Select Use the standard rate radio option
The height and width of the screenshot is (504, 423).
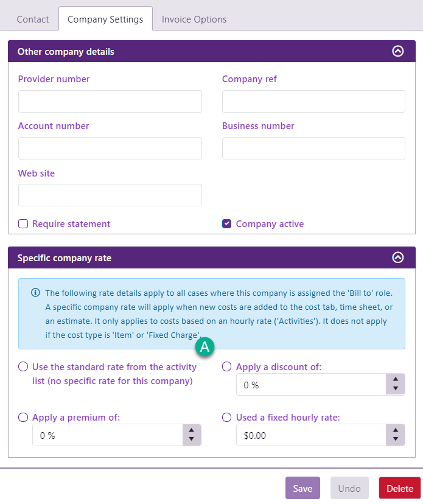pyautogui.click(x=23, y=366)
